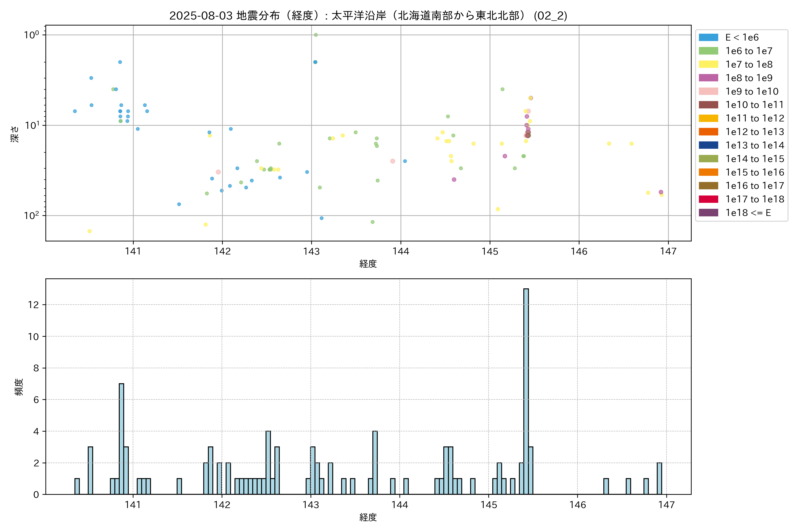The width and height of the screenshot is (798, 532).
Task: Click the lower plot's '経度' x-axis label
Action: point(368,517)
